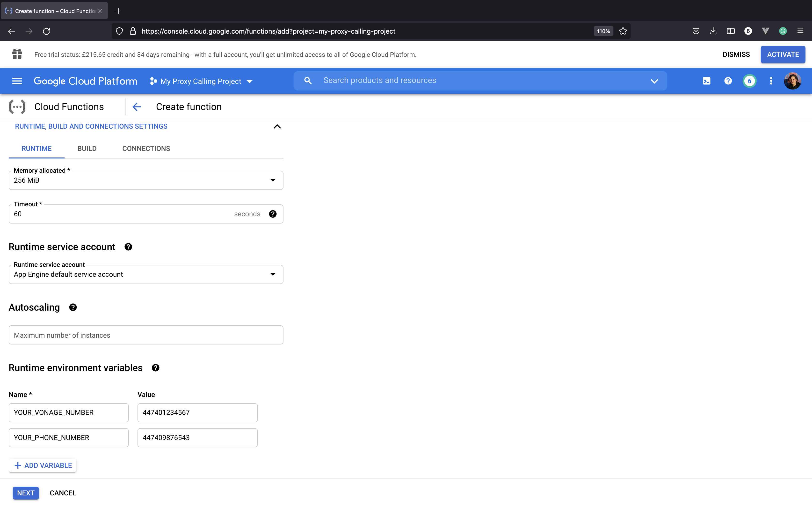Click the Cloud Functions logo icon
Image resolution: width=812 pixels, height=508 pixels.
click(x=17, y=107)
